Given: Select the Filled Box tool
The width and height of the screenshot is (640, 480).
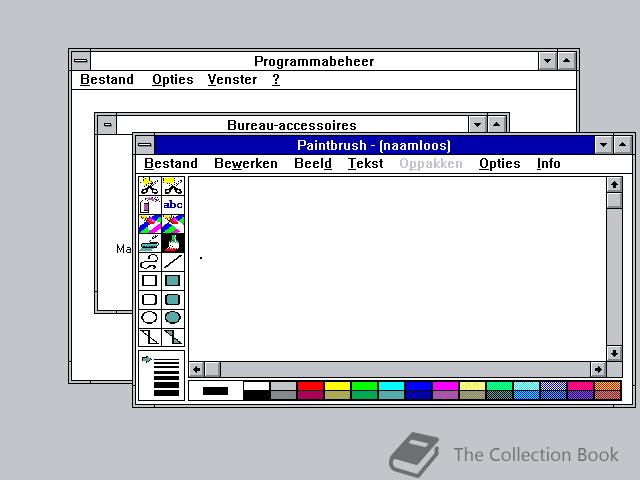Looking at the screenshot, I should point(173,280).
